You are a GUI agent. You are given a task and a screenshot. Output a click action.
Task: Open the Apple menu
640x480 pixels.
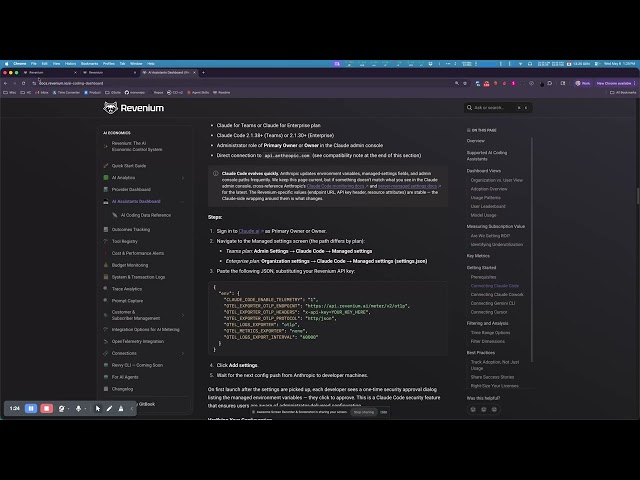click(6, 64)
